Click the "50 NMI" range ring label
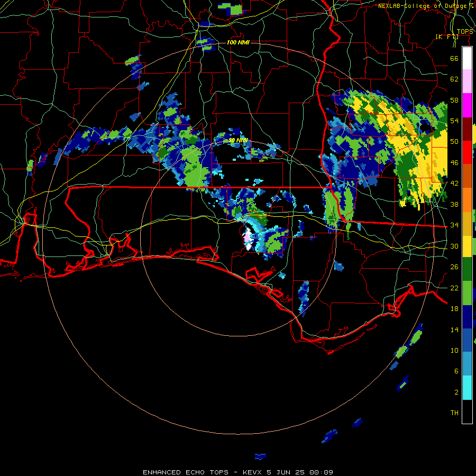 coord(238,140)
